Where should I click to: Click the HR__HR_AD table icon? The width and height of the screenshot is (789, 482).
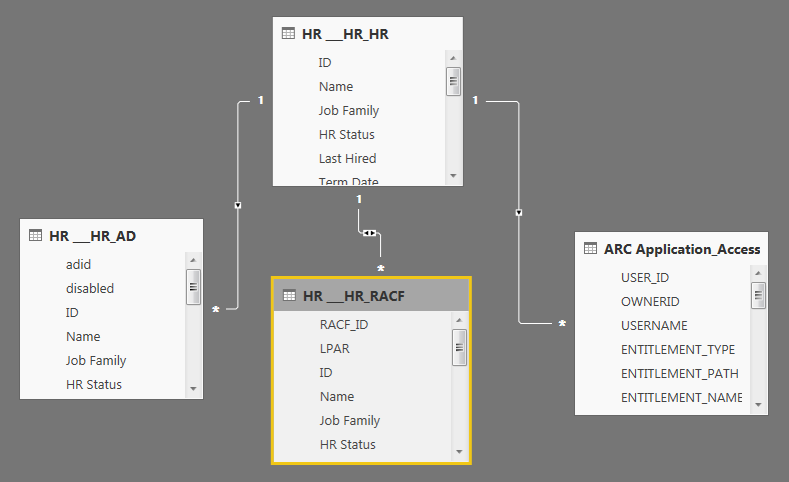35,235
